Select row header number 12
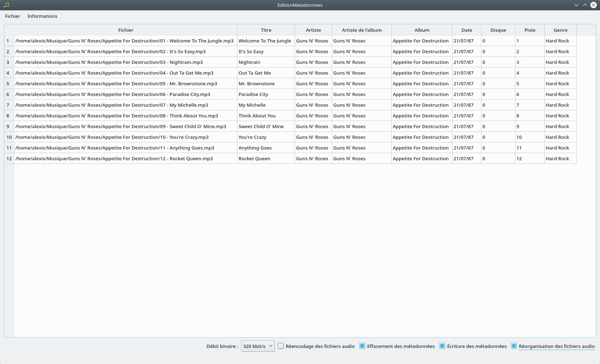The width and height of the screenshot is (600, 364). (x=9, y=158)
